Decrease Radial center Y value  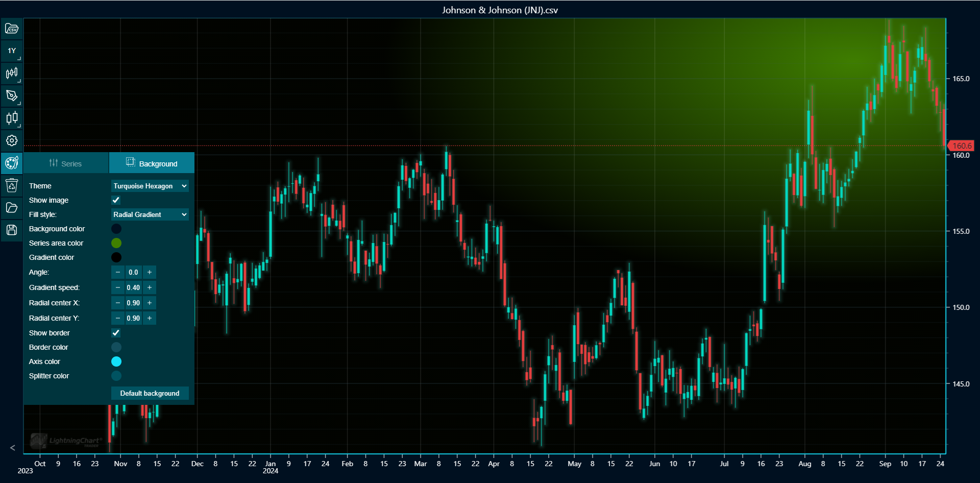coord(118,318)
